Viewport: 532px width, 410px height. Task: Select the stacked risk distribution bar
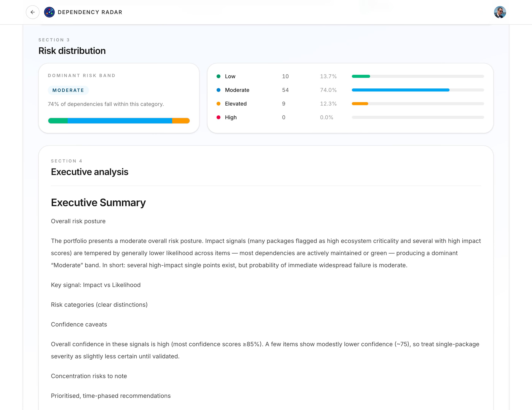point(119,121)
